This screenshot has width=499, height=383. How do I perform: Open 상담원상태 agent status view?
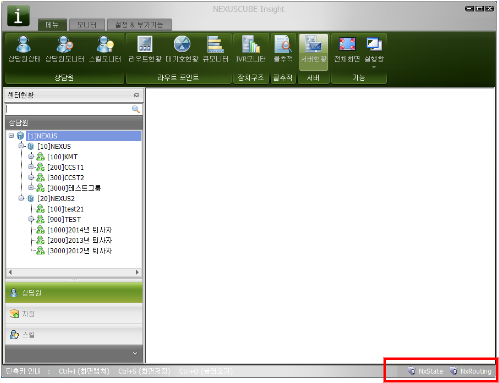[24, 49]
